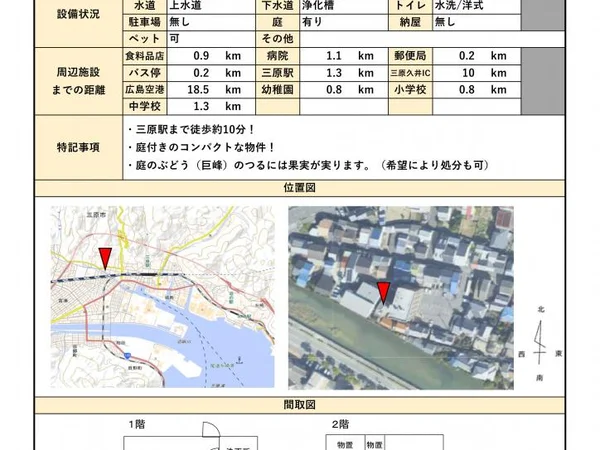Click the 2階 floor plan label
Viewport: 600px width, 450px height.
340,424
